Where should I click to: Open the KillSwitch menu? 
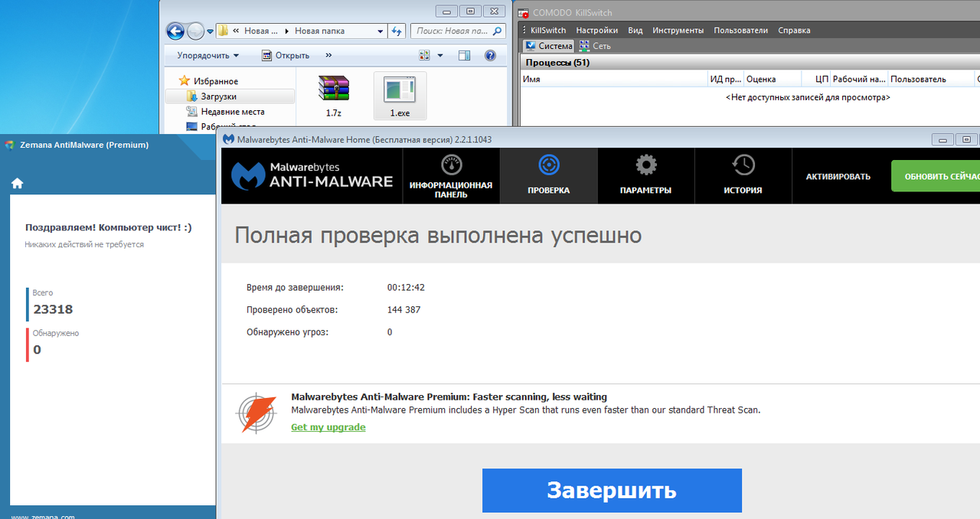click(x=548, y=31)
